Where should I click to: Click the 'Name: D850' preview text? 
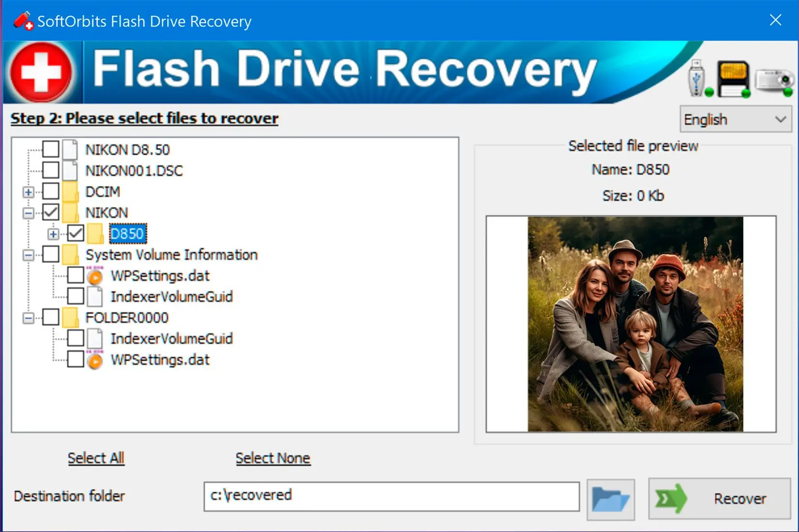point(631,170)
